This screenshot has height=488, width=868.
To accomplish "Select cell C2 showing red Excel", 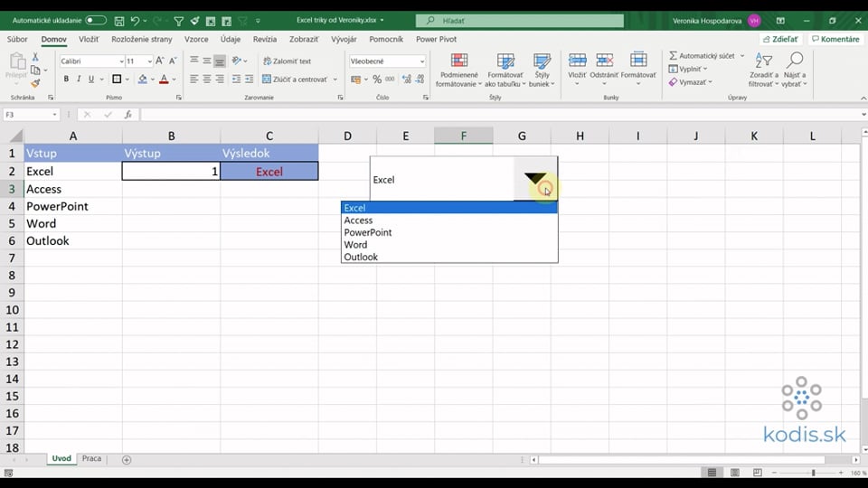I will 269,172.
